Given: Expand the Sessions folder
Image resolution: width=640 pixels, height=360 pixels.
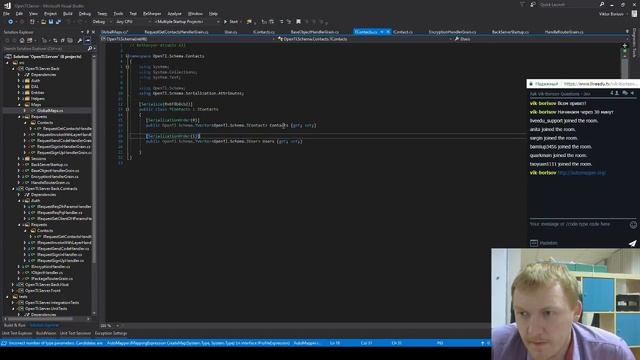Looking at the screenshot, I should (19, 159).
